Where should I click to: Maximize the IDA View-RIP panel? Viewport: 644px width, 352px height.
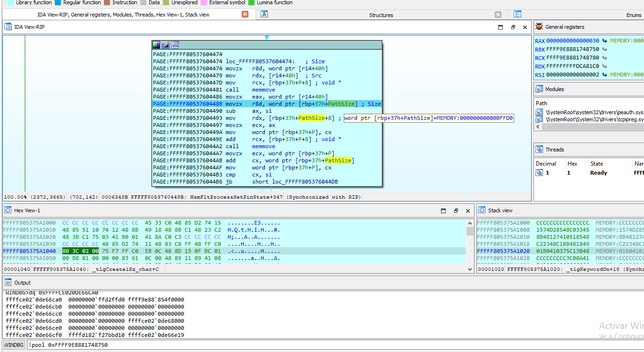tap(501, 27)
